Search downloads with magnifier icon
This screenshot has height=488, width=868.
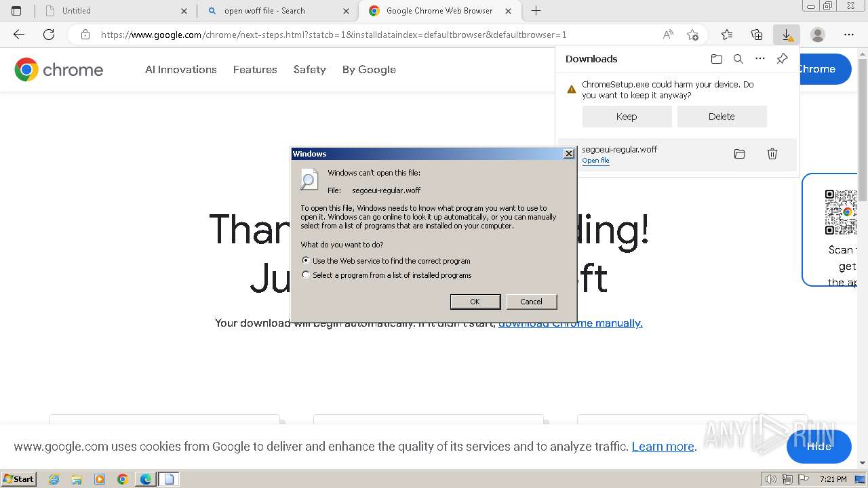pos(738,59)
